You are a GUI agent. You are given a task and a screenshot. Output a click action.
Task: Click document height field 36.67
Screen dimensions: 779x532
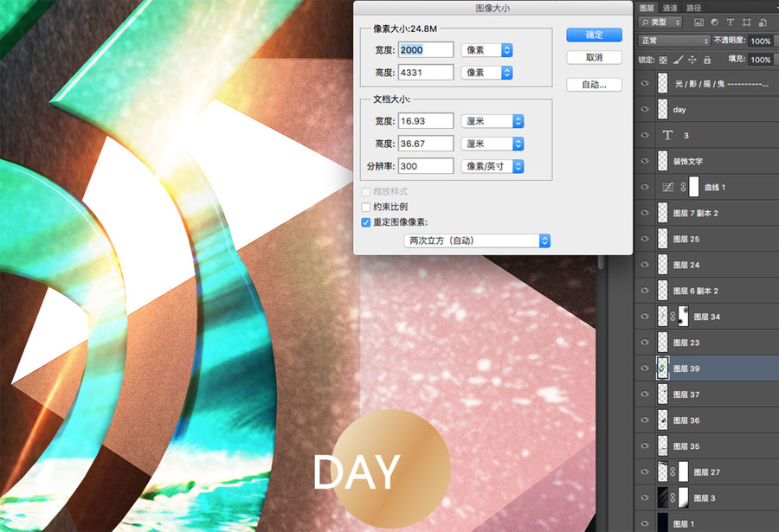(x=426, y=144)
